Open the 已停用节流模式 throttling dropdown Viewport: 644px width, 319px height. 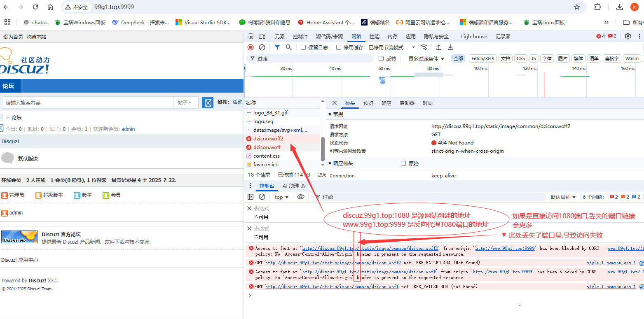coord(389,47)
